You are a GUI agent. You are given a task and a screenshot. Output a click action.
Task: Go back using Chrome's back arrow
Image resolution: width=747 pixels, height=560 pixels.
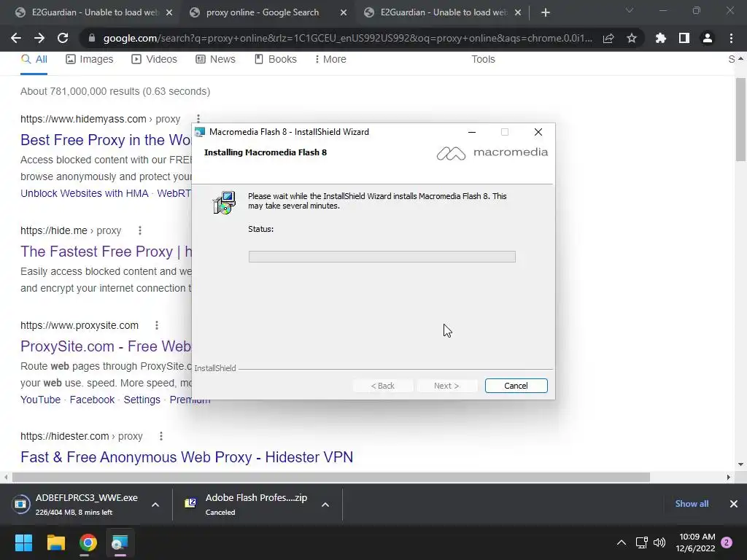pyautogui.click(x=16, y=38)
